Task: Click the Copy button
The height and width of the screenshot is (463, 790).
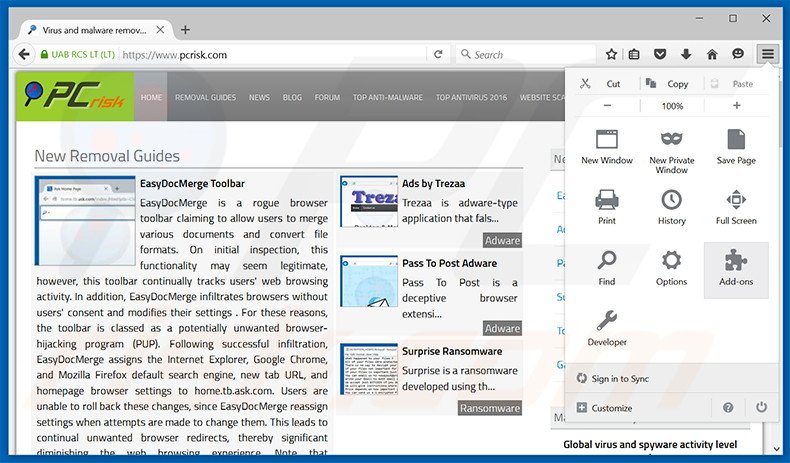Action: (667, 84)
